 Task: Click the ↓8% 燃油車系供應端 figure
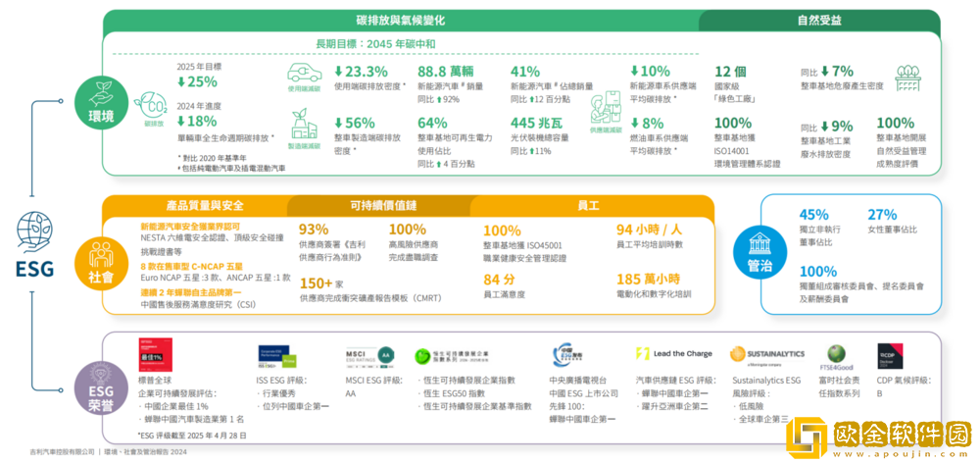(x=646, y=123)
